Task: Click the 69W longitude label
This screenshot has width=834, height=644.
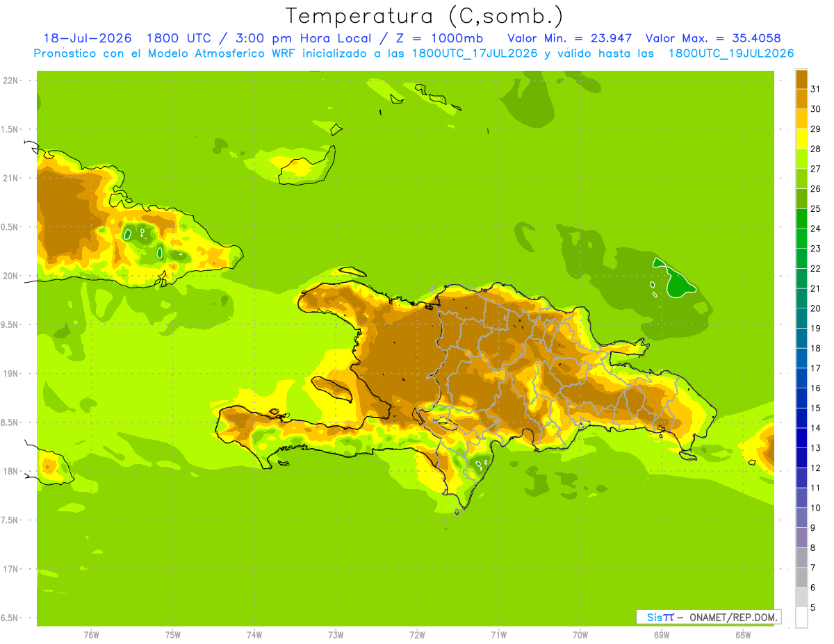Action: pos(661,635)
